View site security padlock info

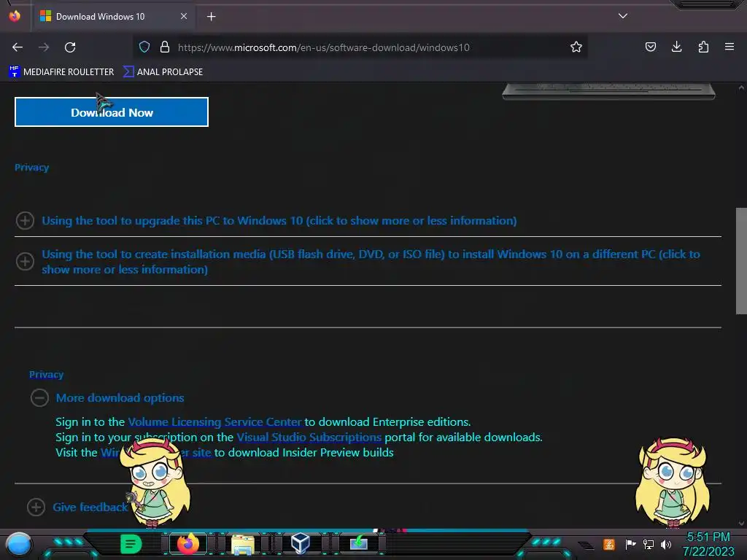click(165, 47)
